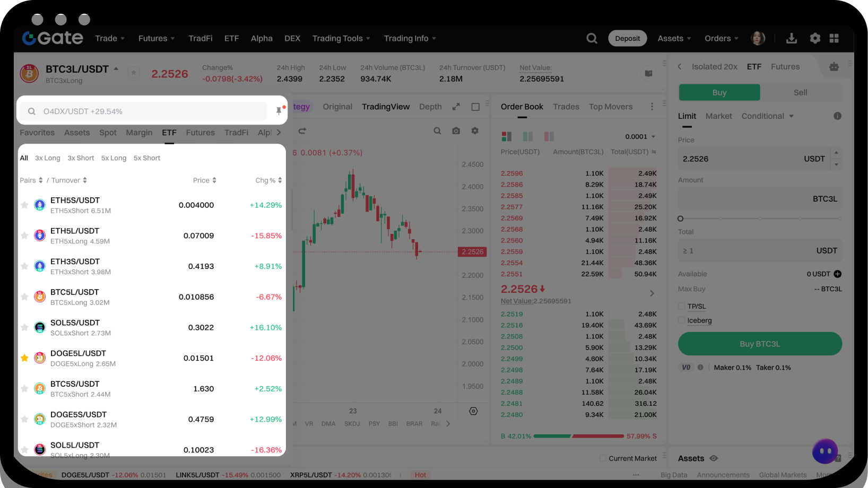Image resolution: width=868 pixels, height=488 pixels.
Task: Expand the Trading Tools menu
Action: pos(341,38)
